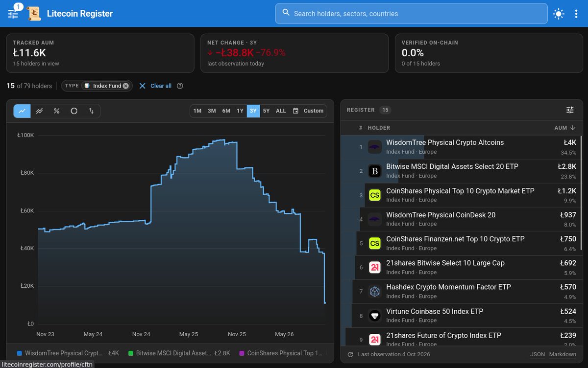Open the Custom date range picker

pyautogui.click(x=308, y=111)
